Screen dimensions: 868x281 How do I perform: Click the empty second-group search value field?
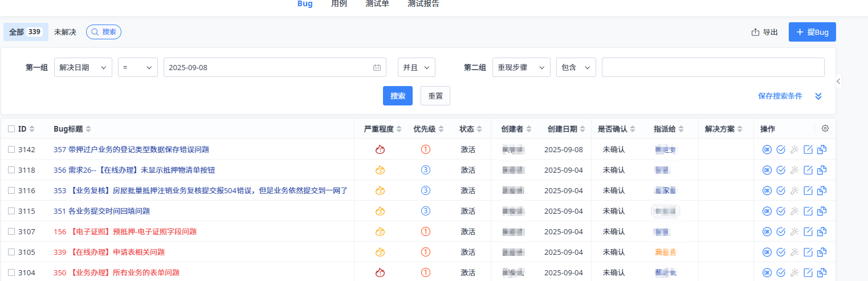pos(712,67)
